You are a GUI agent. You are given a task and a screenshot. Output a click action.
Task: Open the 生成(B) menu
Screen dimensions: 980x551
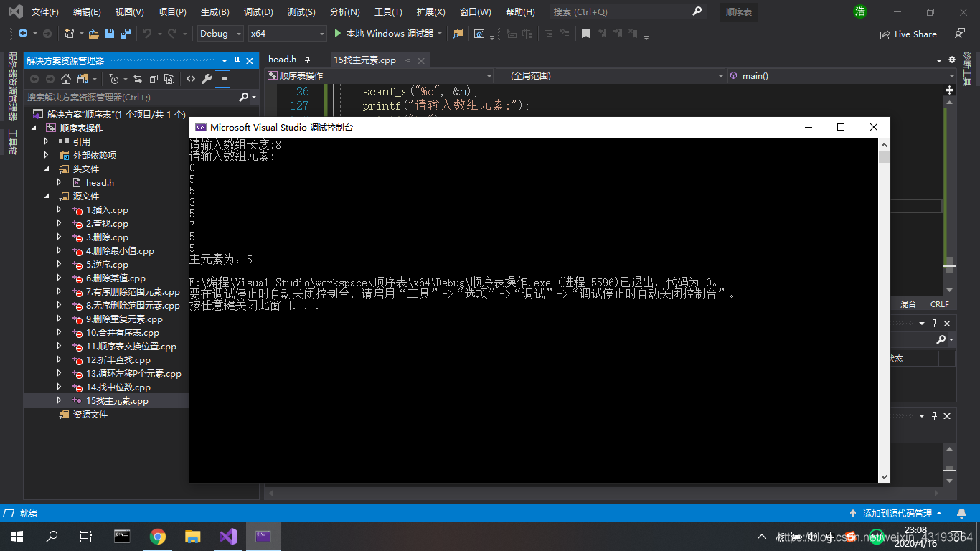(x=215, y=12)
